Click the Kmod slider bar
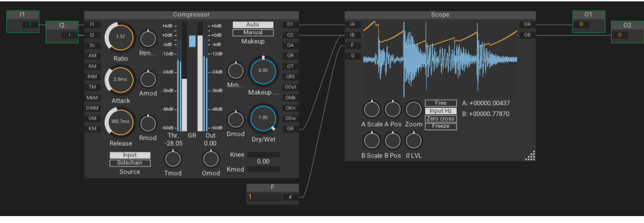This screenshot has height=223, width=644. pyautogui.click(x=263, y=169)
